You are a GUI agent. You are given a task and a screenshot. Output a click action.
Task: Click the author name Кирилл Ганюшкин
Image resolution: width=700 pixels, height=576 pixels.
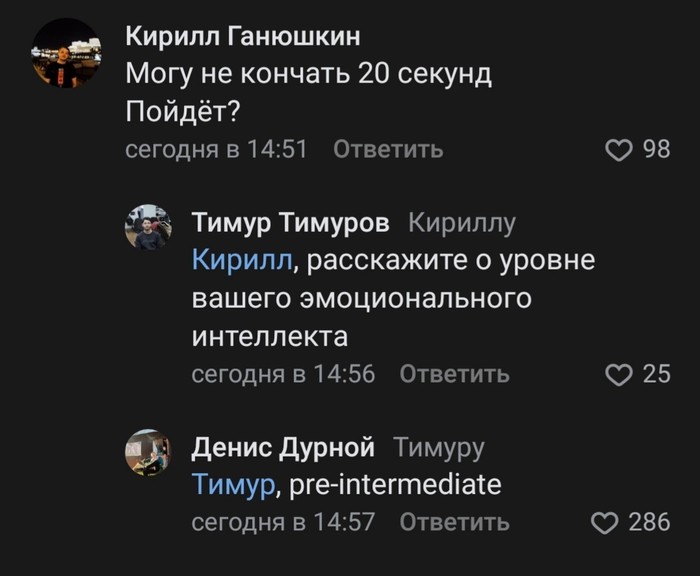click(x=243, y=37)
